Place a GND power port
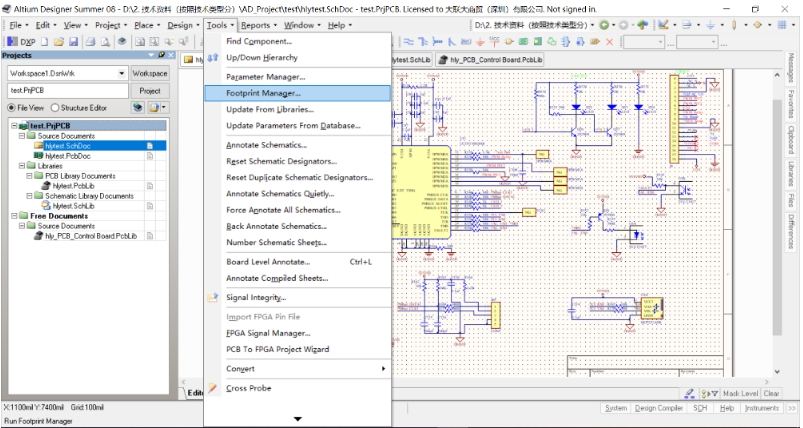 [480, 42]
